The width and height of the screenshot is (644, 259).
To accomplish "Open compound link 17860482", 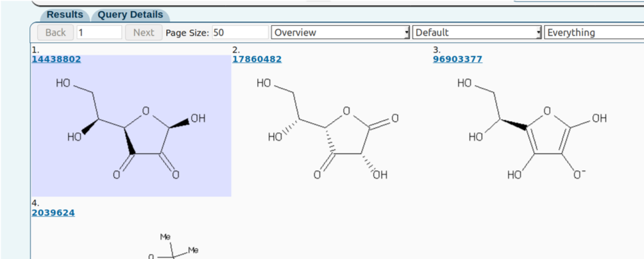I will click(x=257, y=59).
